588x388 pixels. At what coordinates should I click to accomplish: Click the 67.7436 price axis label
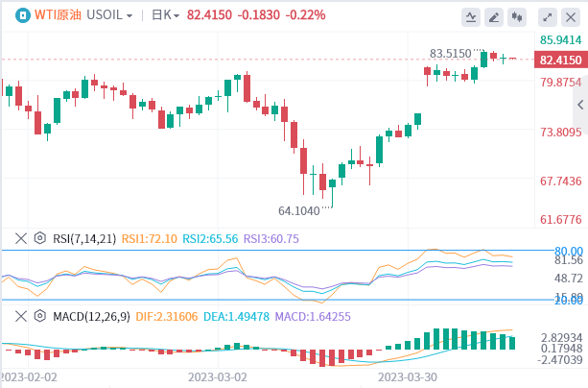pyautogui.click(x=560, y=182)
